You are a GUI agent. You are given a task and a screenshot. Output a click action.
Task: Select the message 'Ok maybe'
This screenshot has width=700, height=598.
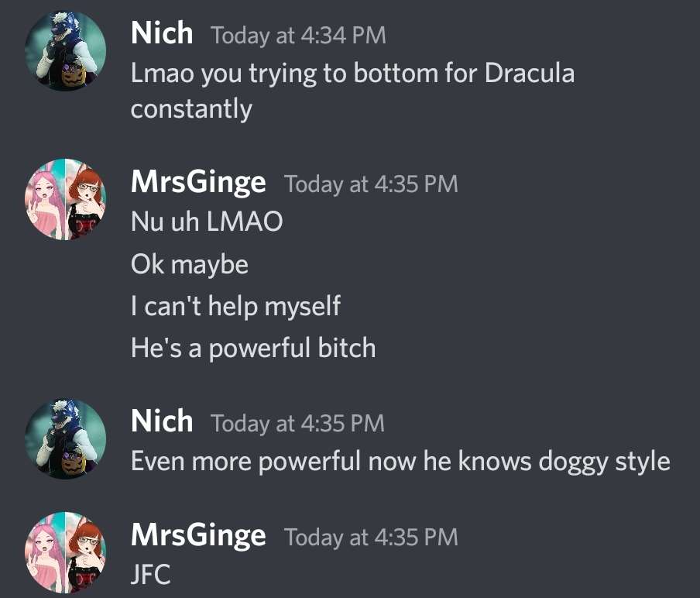point(189,264)
